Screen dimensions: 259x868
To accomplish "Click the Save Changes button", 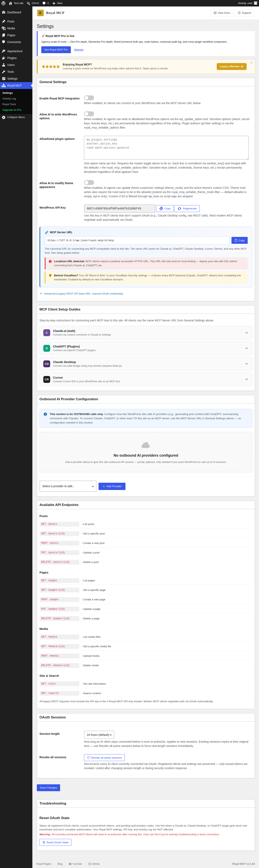I will pyautogui.click(x=48, y=788).
